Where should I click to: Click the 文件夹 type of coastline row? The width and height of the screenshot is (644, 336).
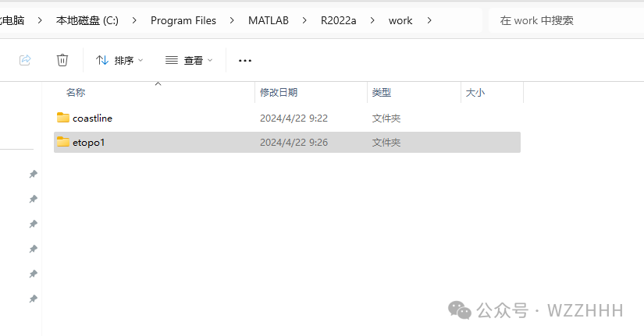386,118
